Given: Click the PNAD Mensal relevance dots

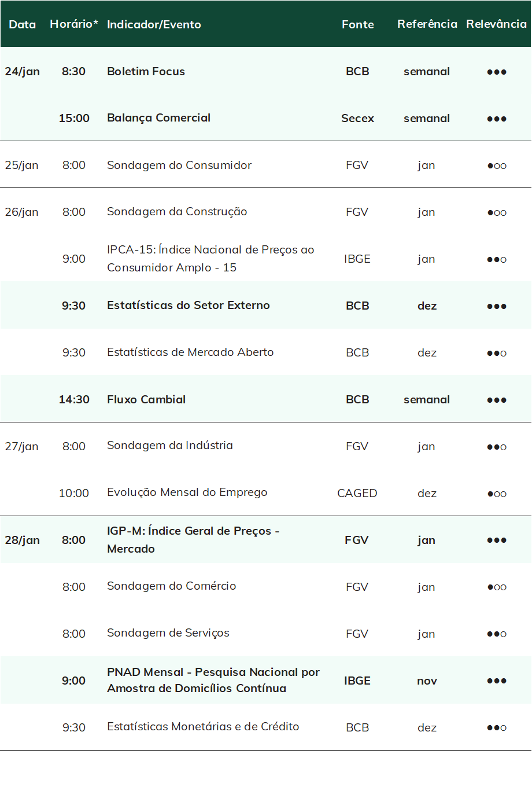Looking at the screenshot, I should pos(497,681).
